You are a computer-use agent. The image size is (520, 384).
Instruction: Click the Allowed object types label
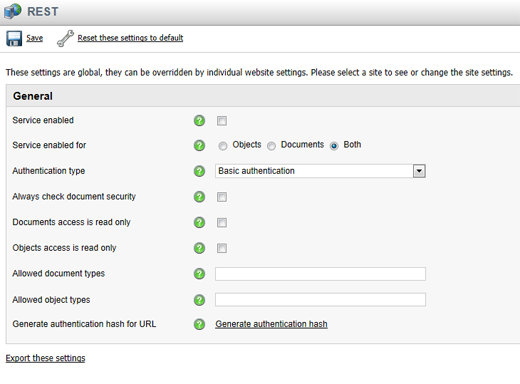pos(51,300)
